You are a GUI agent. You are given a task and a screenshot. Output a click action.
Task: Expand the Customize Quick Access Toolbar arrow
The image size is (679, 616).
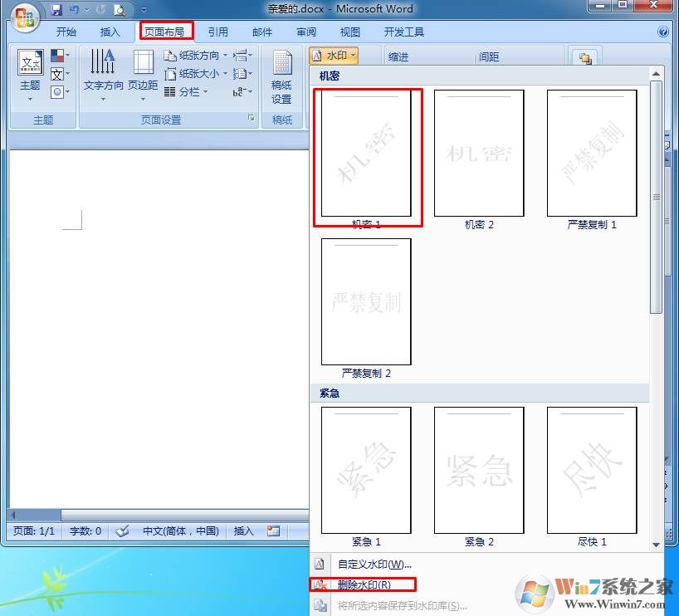(x=144, y=9)
